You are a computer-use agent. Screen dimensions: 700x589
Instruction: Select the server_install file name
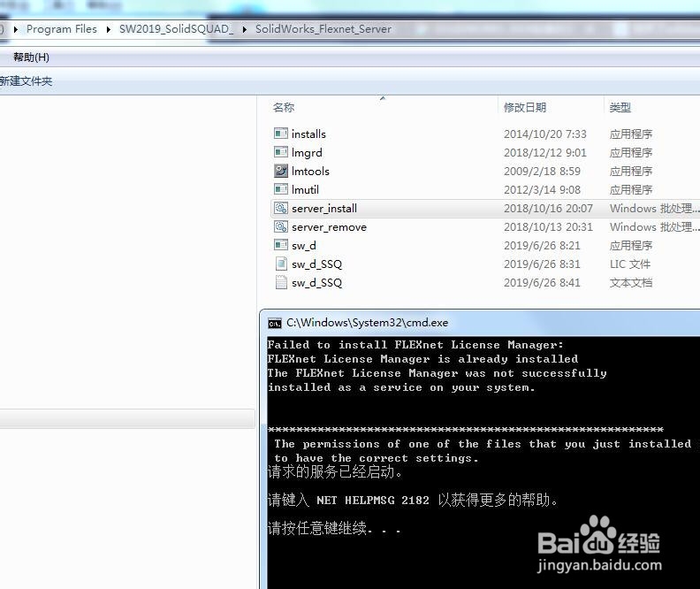tap(324, 209)
